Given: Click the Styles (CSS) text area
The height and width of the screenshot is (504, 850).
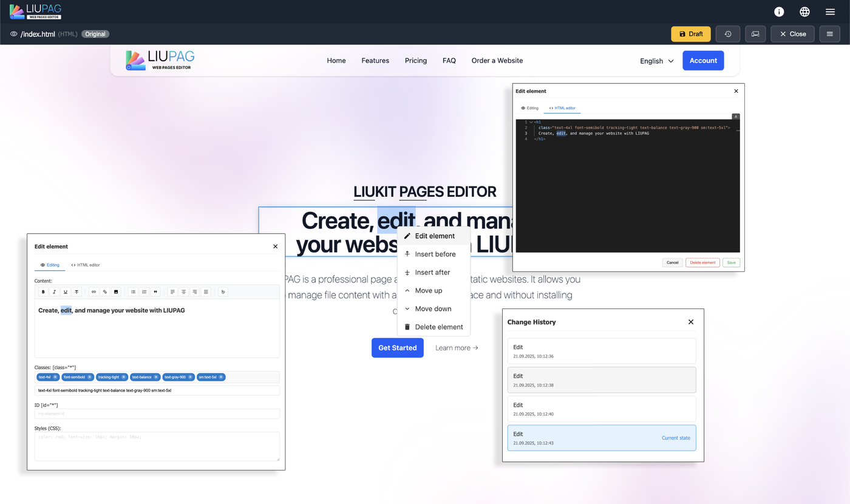Looking at the screenshot, I should click(157, 446).
